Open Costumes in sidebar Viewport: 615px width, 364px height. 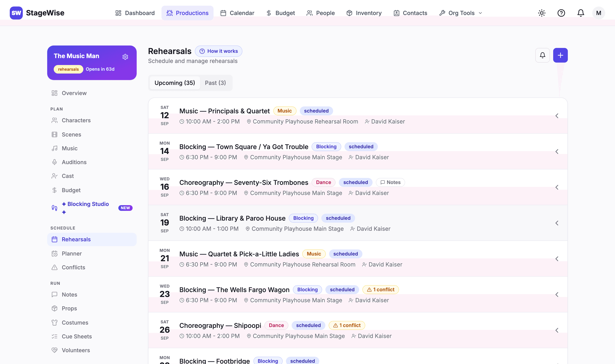tap(92, 323)
